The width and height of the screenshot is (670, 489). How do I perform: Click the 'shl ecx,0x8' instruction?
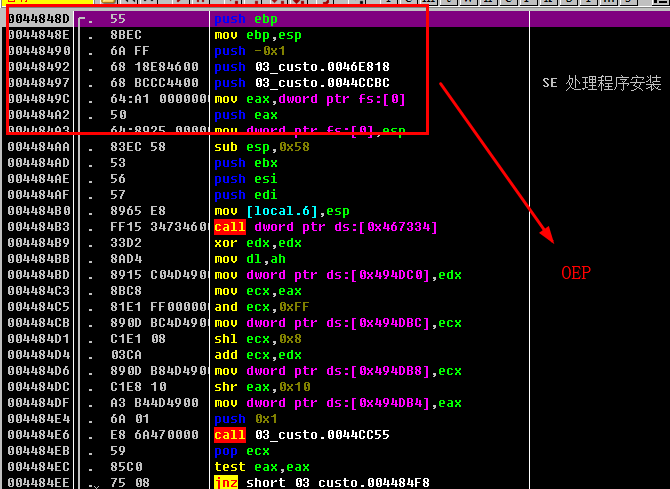[258, 339]
